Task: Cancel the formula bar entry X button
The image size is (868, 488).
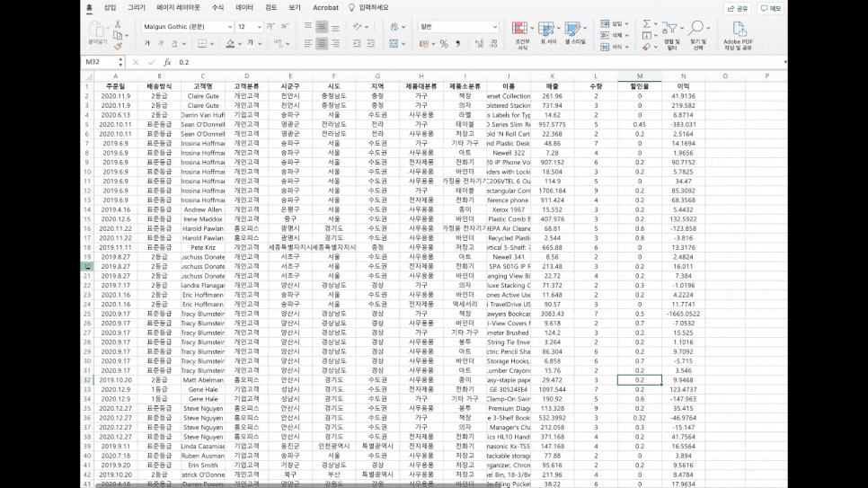Action: click(136, 63)
